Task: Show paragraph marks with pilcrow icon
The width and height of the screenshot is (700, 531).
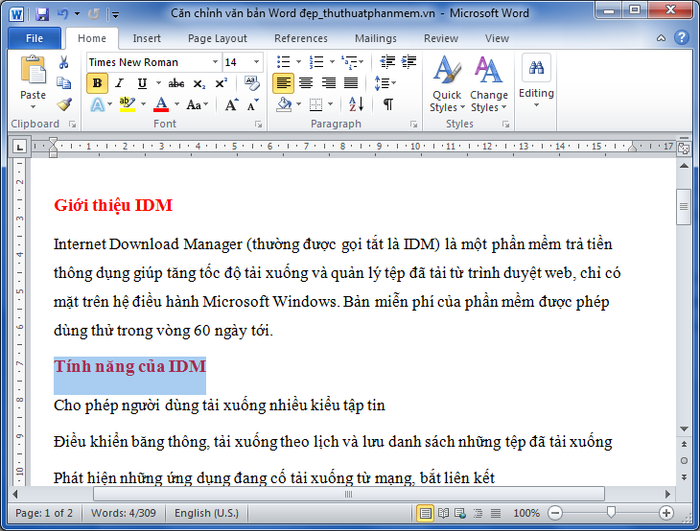Action: click(x=388, y=104)
